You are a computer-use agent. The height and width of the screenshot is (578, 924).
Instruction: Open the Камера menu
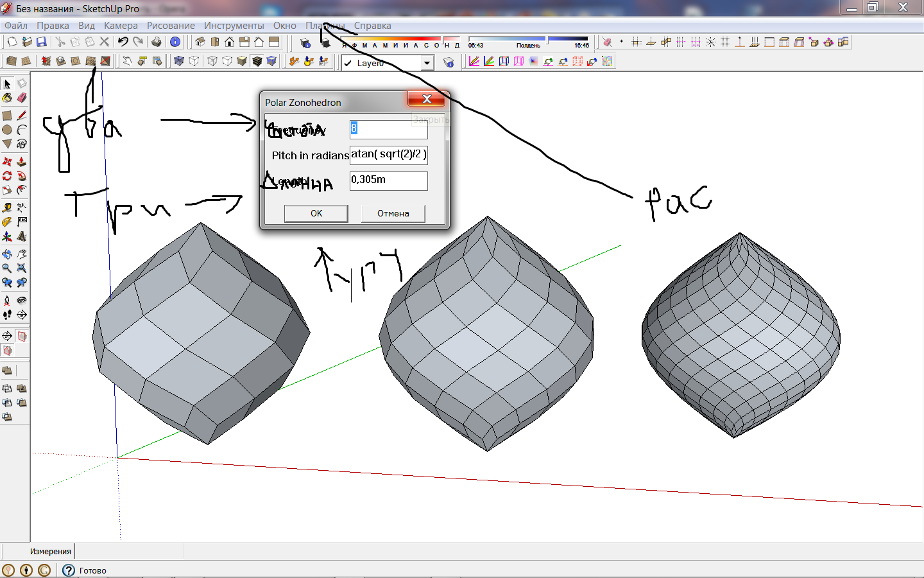[x=121, y=26]
